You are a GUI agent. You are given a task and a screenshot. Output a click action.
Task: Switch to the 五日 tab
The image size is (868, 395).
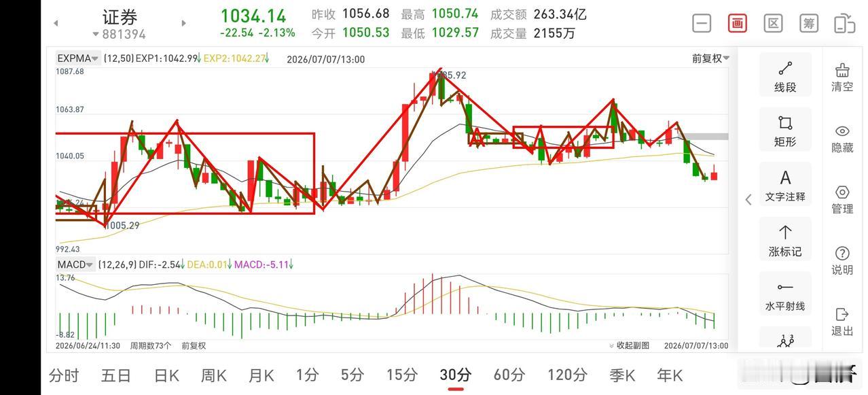[115, 375]
